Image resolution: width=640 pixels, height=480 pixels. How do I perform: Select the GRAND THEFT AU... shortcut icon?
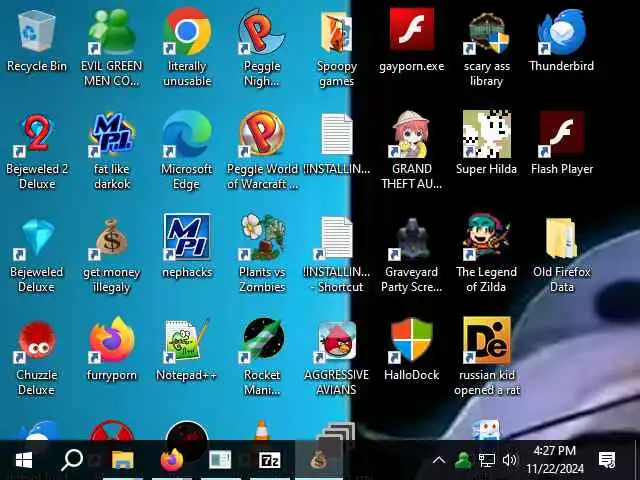click(x=411, y=135)
